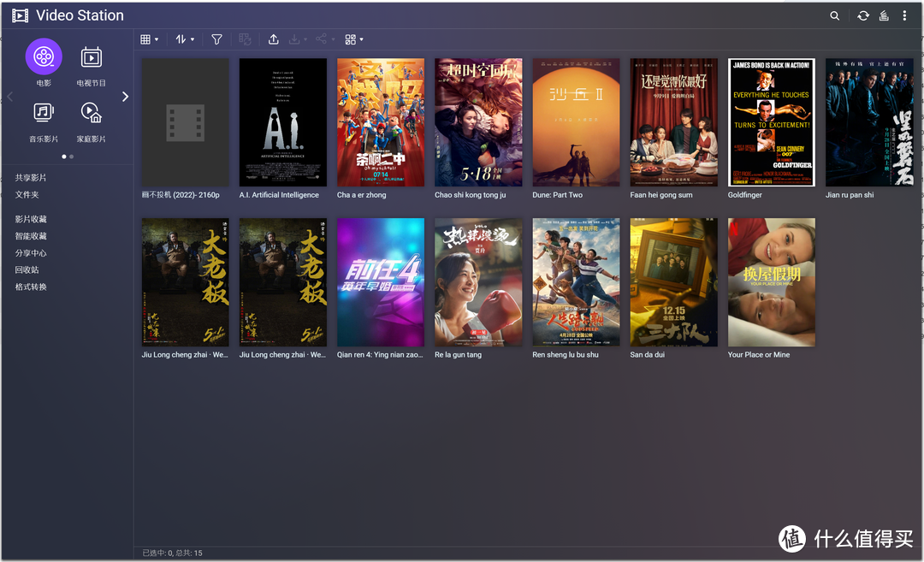Select the 家庭影片 home videos category
Image resolution: width=924 pixels, height=562 pixels.
tap(91, 113)
